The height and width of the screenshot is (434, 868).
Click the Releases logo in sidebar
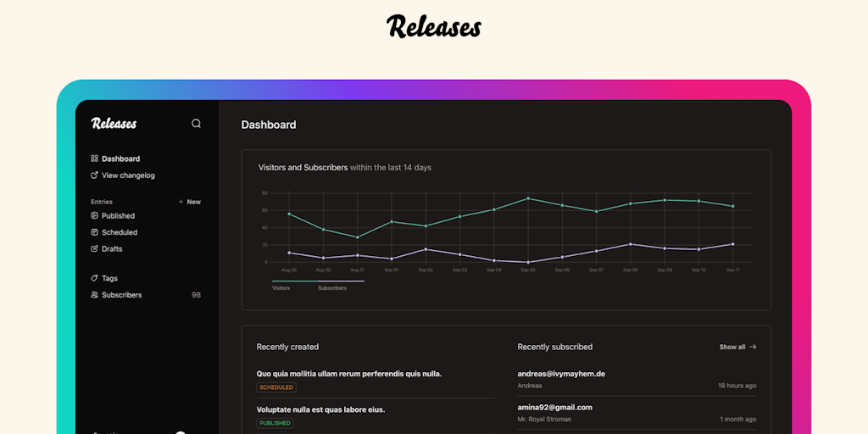114,124
